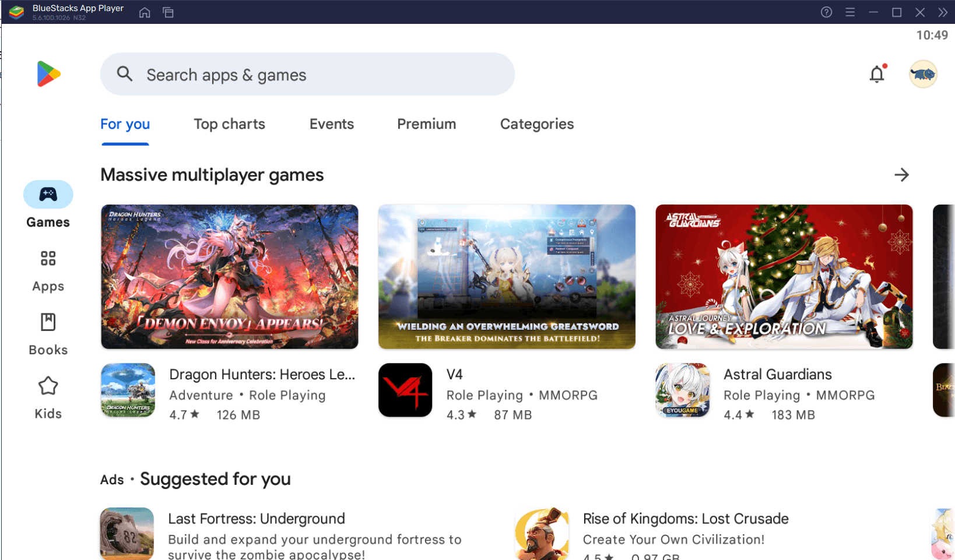Click Adventure • Role Playing genre text
955x560 pixels.
(247, 395)
